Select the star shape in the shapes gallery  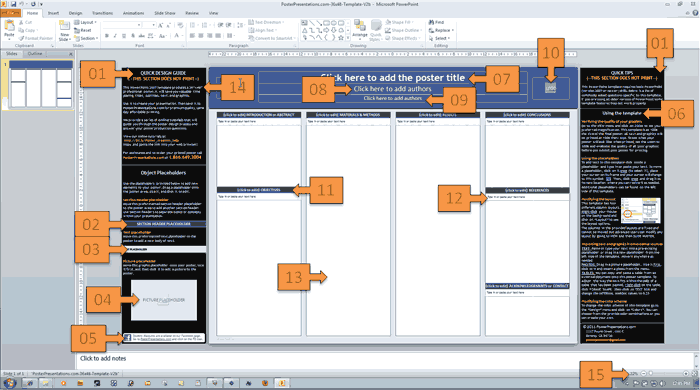point(341,38)
